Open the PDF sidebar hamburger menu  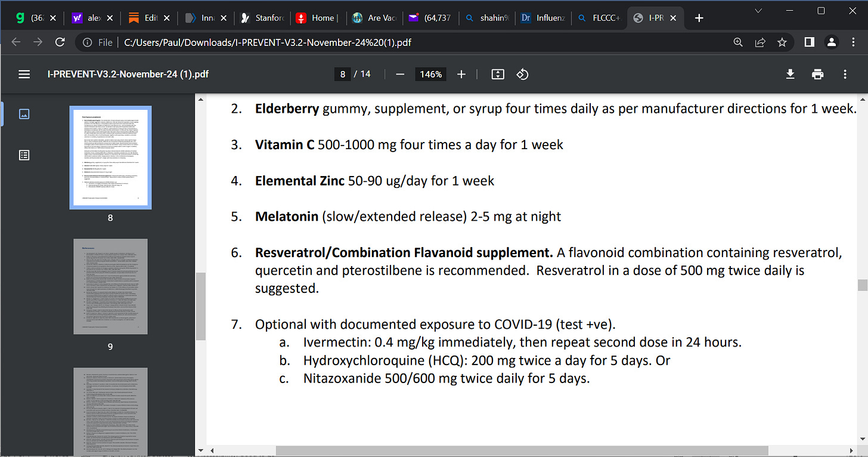pyautogui.click(x=24, y=74)
